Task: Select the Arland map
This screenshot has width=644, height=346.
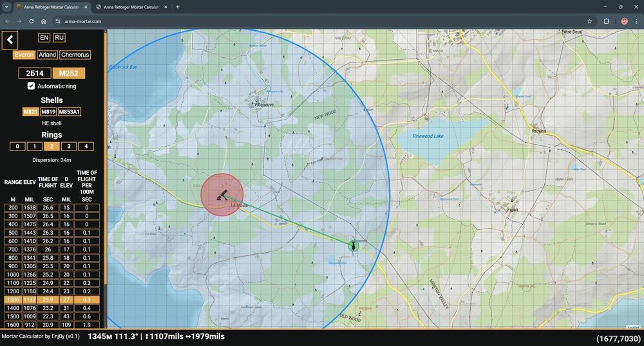Action: (47, 55)
